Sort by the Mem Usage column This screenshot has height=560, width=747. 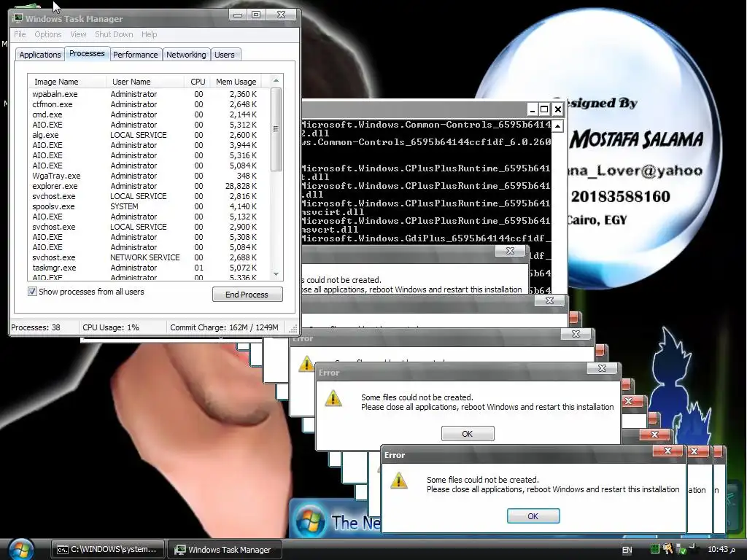tap(236, 82)
